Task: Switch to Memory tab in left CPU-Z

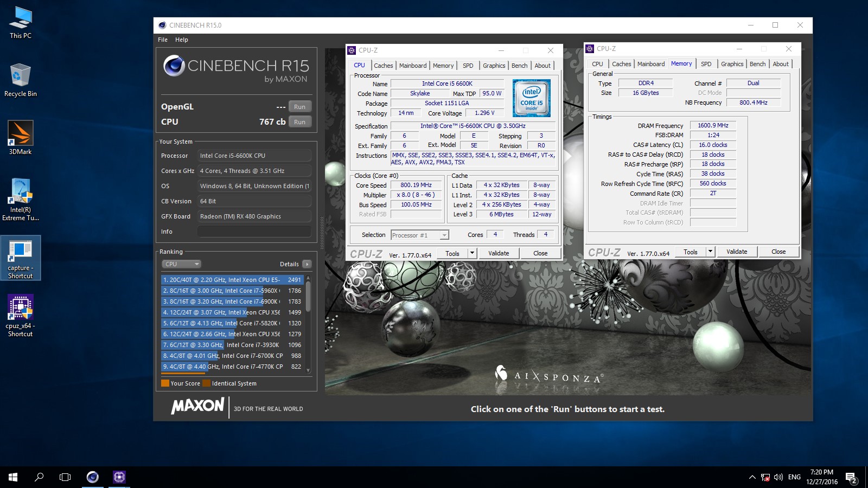Action: [x=443, y=66]
